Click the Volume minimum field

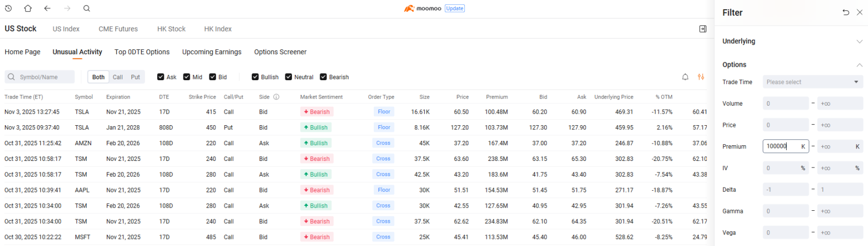[x=786, y=103]
